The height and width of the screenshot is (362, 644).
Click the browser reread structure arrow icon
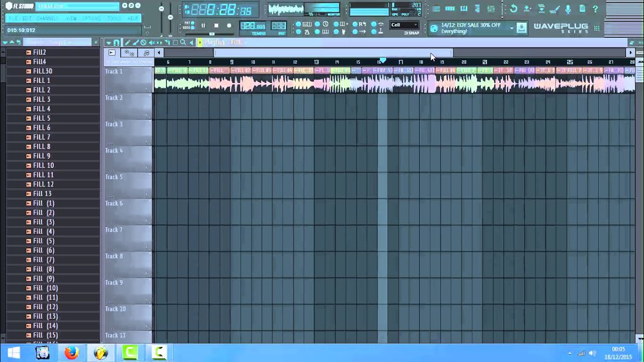pos(19,42)
